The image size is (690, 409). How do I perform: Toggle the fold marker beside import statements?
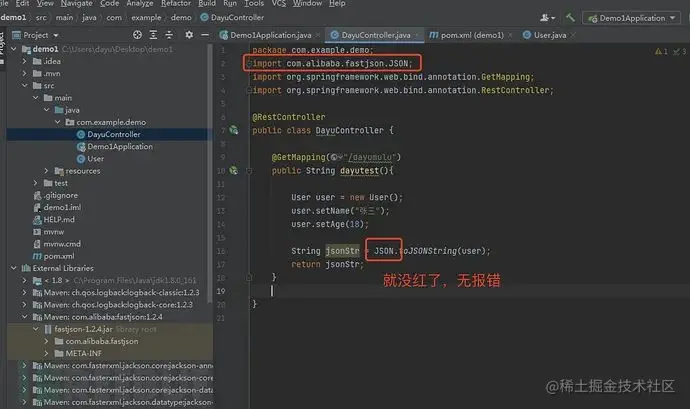(x=249, y=63)
